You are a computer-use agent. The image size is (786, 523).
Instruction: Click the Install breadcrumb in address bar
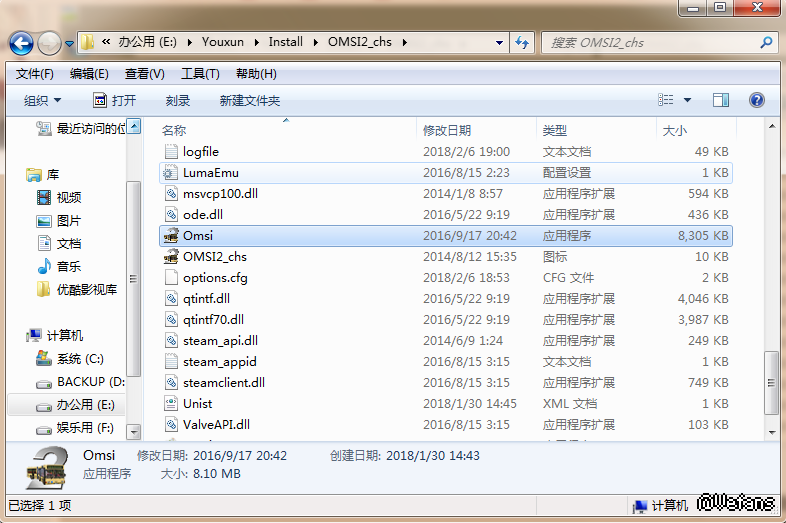pos(286,42)
